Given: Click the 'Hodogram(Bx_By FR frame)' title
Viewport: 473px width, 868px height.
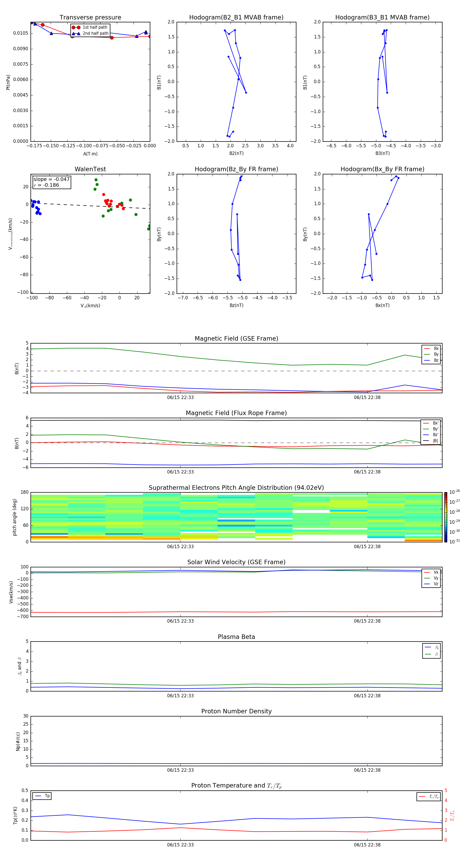Looking at the screenshot, I should pyautogui.click(x=382, y=169).
